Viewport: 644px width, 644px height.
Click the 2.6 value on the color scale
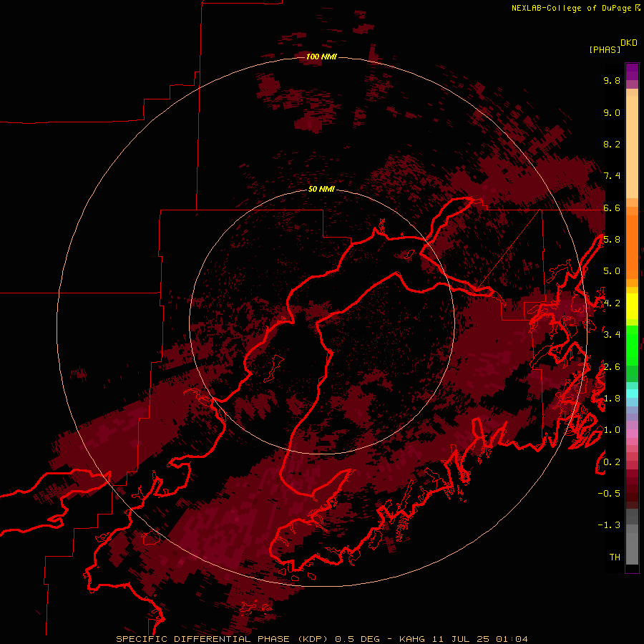[612, 367]
